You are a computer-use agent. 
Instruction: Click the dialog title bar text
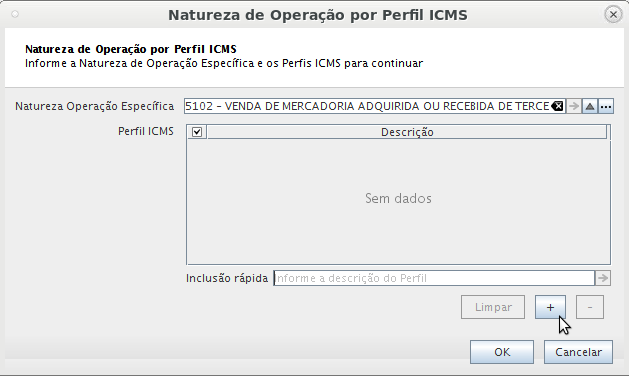318,15
